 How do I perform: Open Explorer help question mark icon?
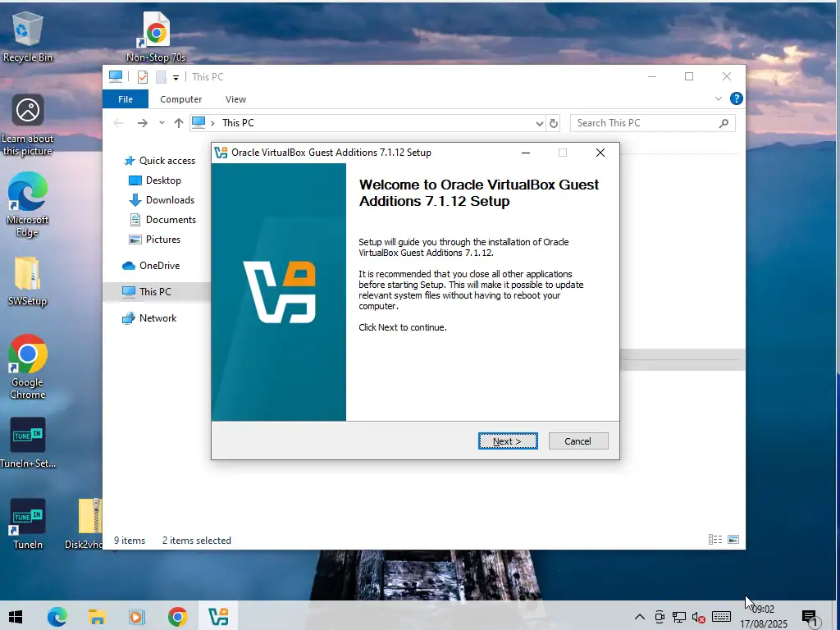click(x=736, y=99)
